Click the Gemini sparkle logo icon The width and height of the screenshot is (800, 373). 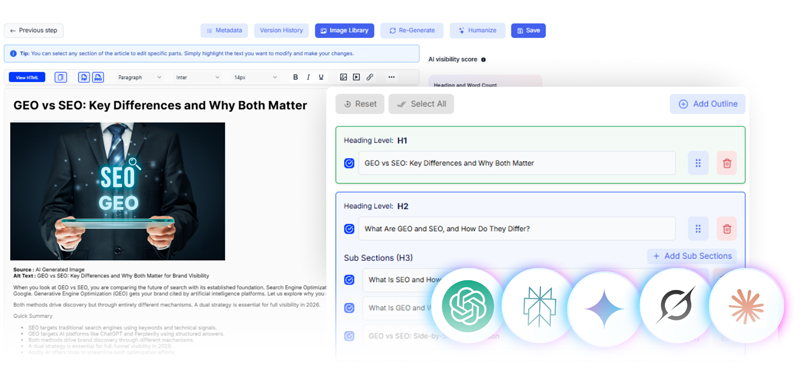pos(604,309)
